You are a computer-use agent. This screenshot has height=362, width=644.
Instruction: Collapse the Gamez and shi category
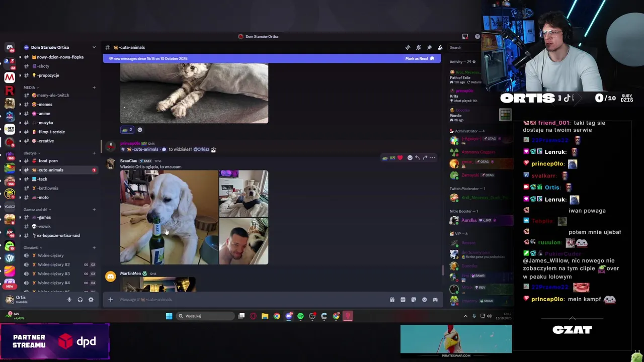coord(37,210)
